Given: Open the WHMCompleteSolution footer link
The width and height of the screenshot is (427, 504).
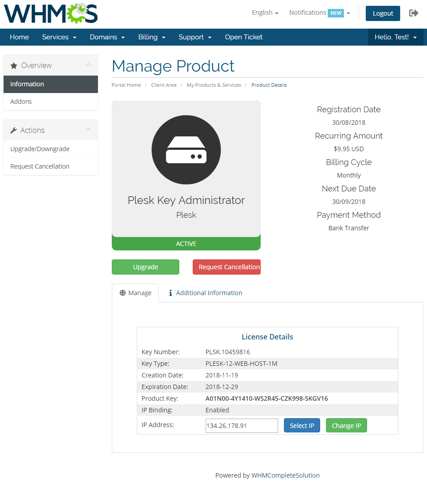Looking at the screenshot, I should [x=285, y=475].
